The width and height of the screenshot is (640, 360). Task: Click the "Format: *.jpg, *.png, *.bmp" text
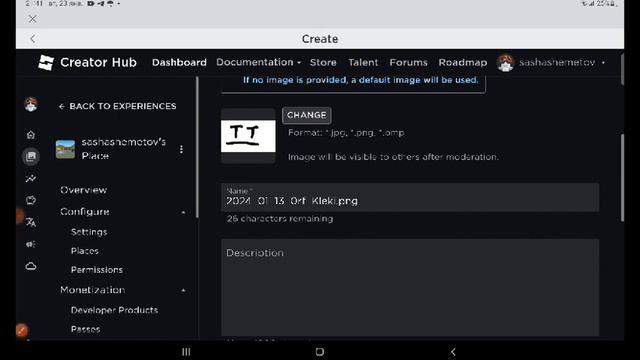point(346,133)
